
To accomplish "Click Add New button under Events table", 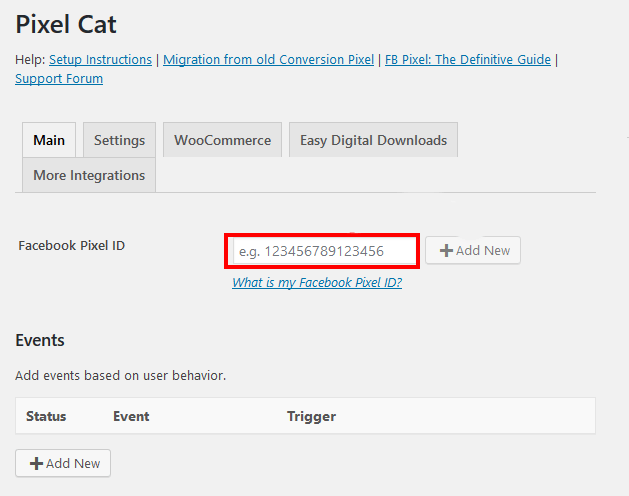I will coord(63,463).
